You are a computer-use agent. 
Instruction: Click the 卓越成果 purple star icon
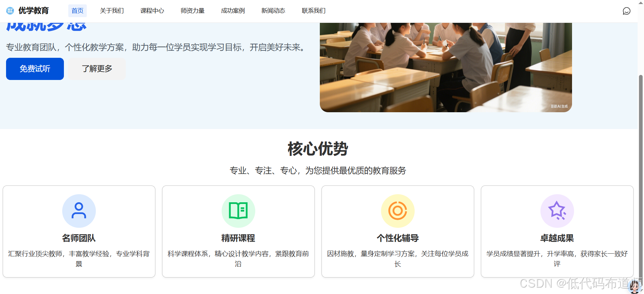[x=557, y=211]
